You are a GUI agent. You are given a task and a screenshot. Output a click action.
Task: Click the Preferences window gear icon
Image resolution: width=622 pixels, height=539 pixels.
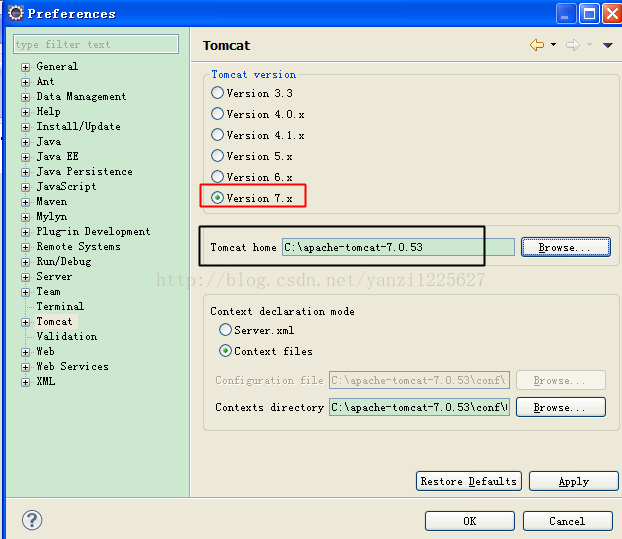click(x=16, y=13)
